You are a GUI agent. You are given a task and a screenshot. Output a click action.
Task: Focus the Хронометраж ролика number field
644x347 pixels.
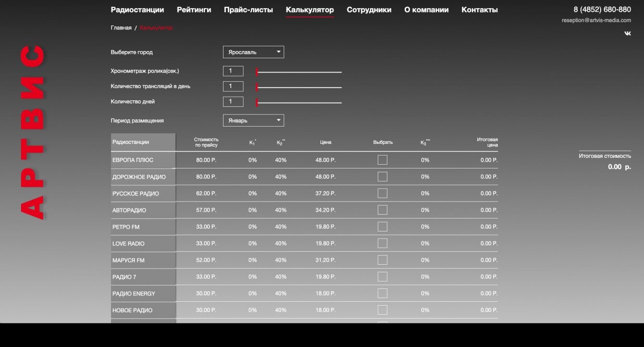[x=233, y=71]
